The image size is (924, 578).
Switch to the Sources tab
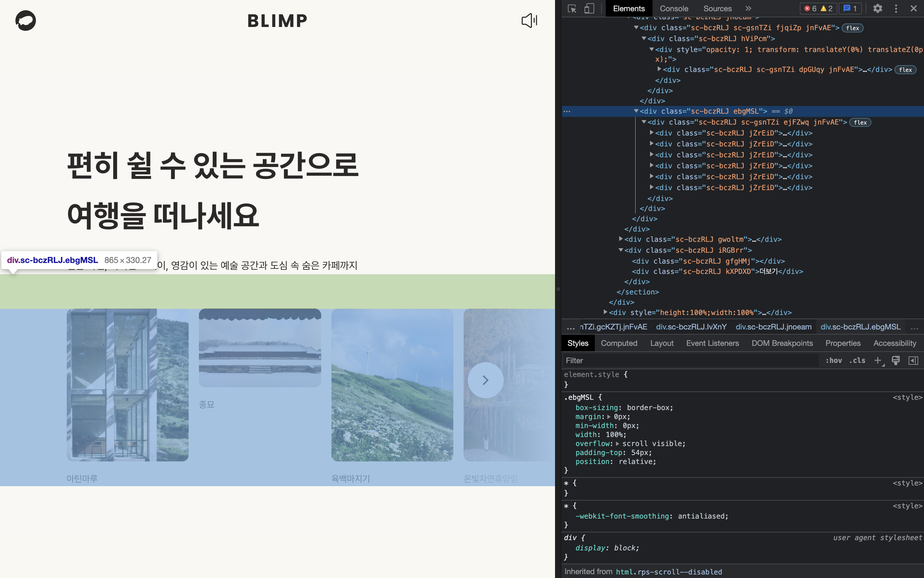click(717, 8)
